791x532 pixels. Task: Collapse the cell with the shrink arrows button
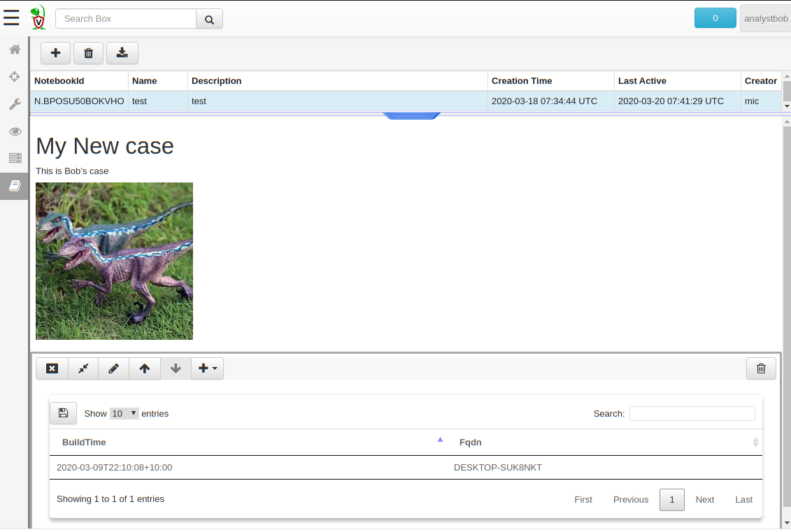pyautogui.click(x=83, y=368)
